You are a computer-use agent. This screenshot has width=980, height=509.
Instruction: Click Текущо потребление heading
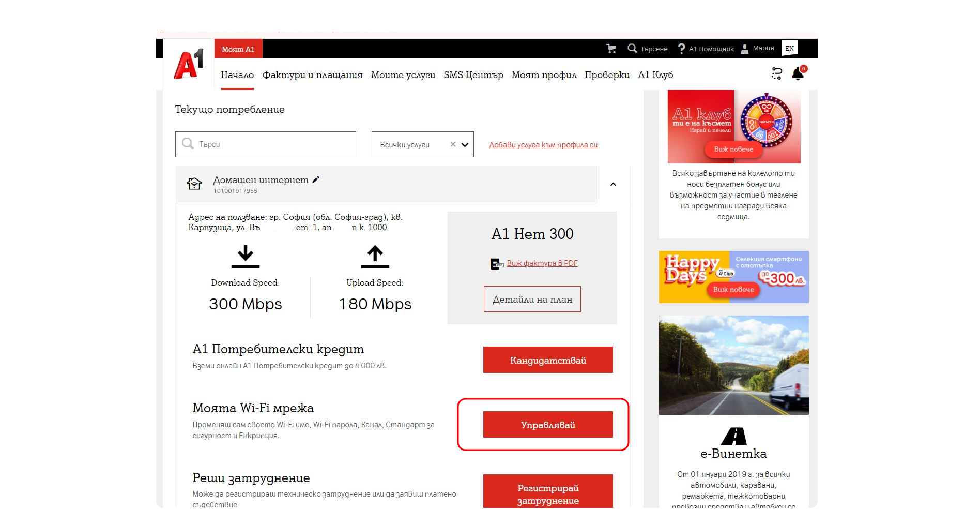(x=229, y=110)
